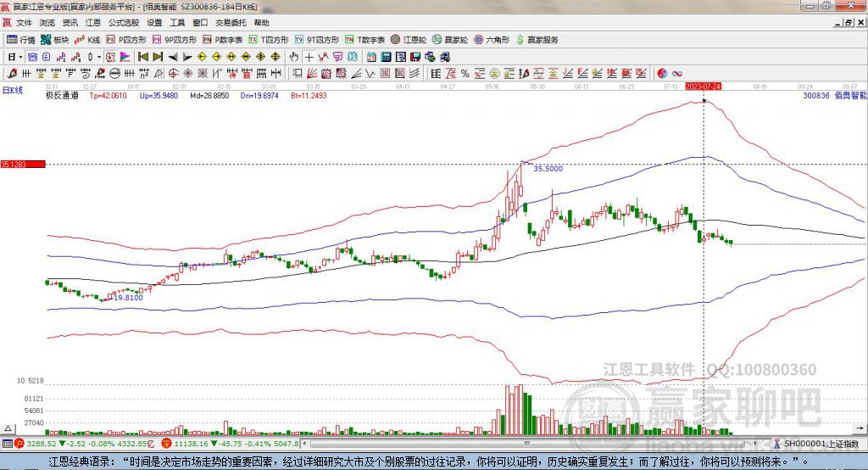Image resolution: width=868 pixels, height=470 pixels.
Task: Toggle the crosshair cursor tool
Action: click(309, 57)
